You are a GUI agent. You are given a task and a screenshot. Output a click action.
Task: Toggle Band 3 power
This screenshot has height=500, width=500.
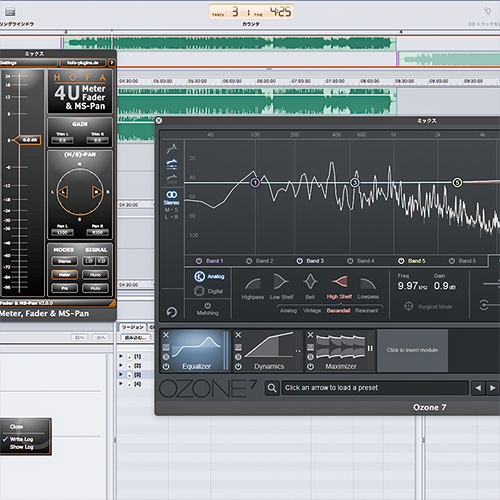coord(300,261)
